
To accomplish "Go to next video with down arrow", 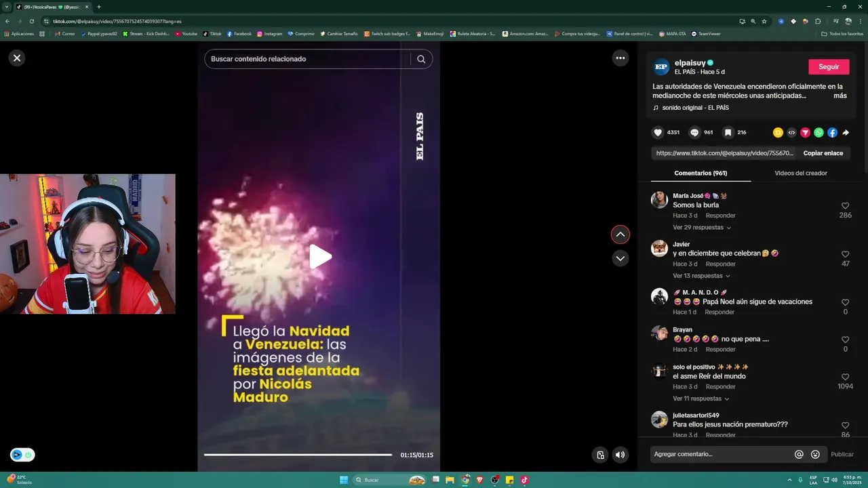I will (x=620, y=258).
